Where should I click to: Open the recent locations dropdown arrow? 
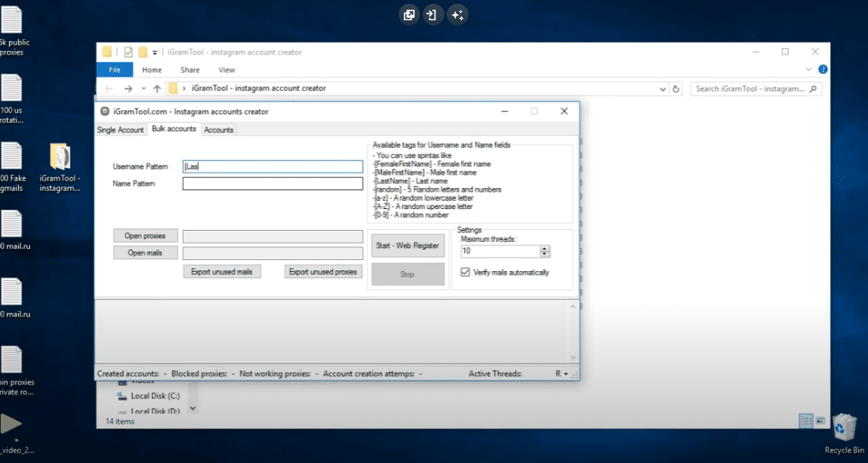[143, 88]
